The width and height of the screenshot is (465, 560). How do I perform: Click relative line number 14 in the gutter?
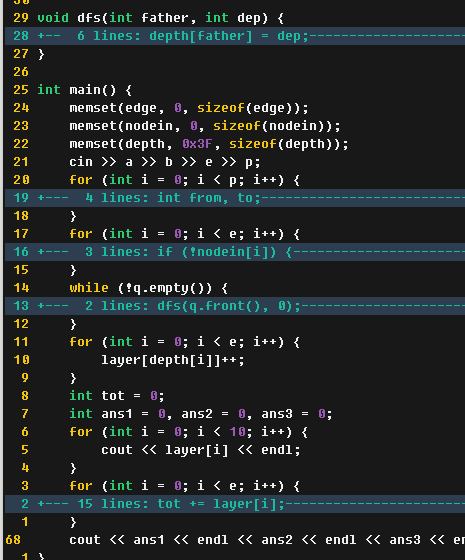[21, 288]
